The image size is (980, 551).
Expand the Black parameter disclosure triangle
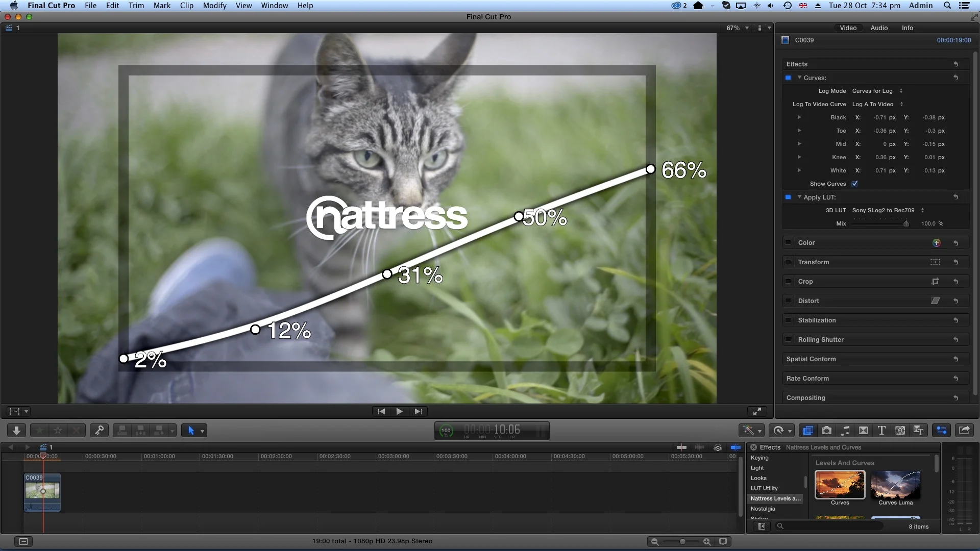click(x=799, y=117)
